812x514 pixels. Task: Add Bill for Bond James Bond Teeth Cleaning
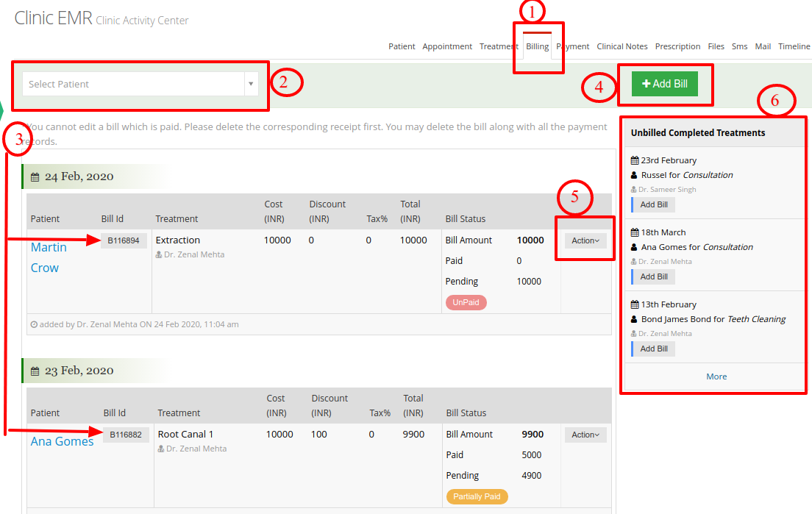(654, 349)
